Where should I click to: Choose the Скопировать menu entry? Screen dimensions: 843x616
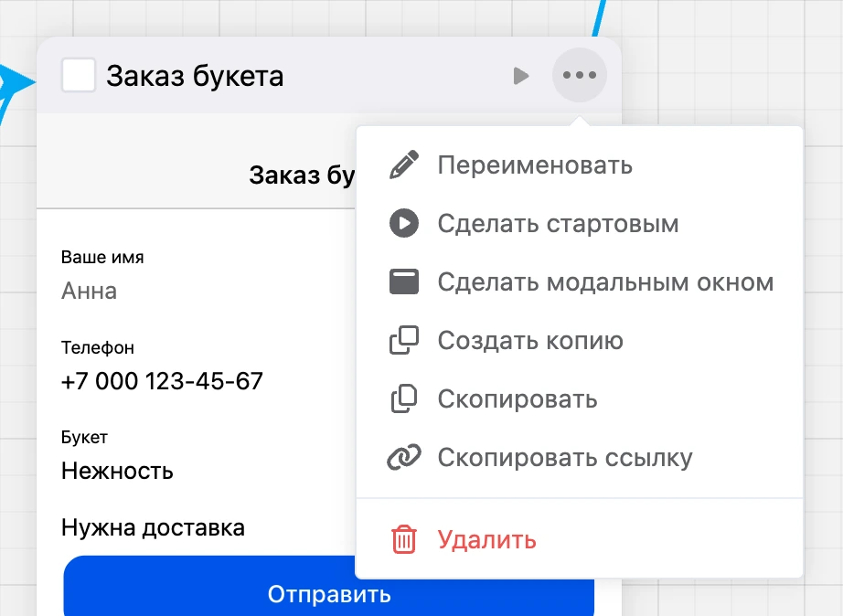click(580, 399)
